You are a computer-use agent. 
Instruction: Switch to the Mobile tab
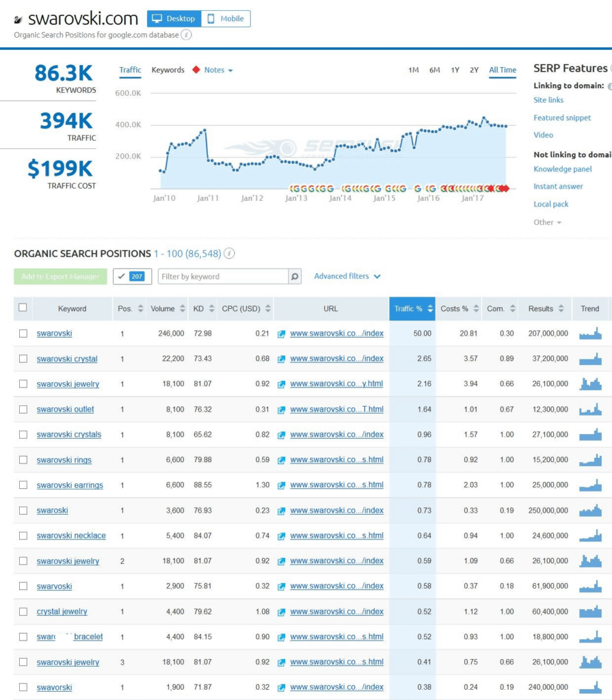pyautogui.click(x=226, y=18)
